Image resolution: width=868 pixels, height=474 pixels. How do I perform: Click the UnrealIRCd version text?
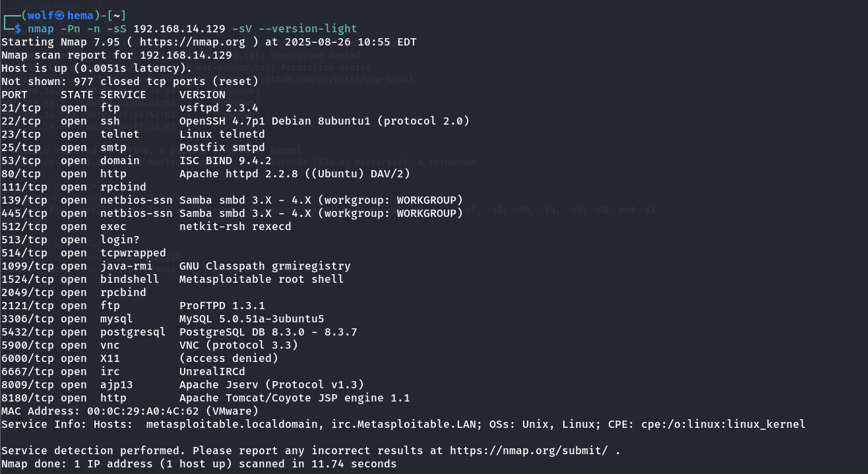pos(212,372)
